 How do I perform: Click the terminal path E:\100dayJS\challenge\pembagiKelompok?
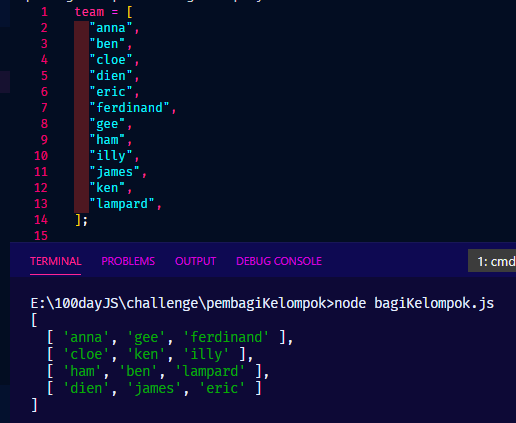(x=178, y=303)
